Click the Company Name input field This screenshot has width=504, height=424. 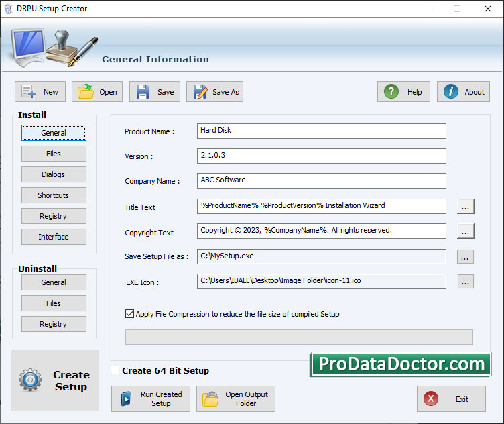pyautogui.click(x=322, y=180)
